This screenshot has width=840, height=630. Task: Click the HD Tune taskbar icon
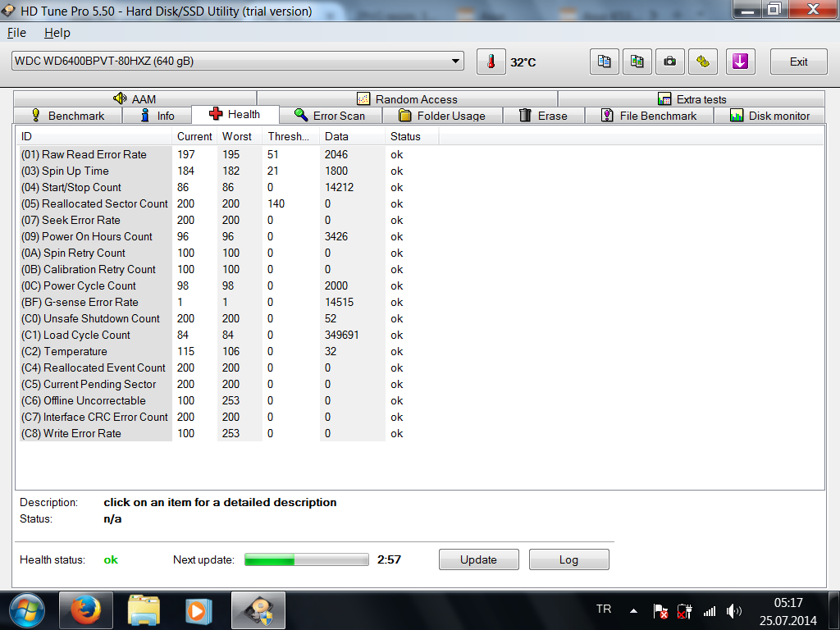(x=258, y=610)
